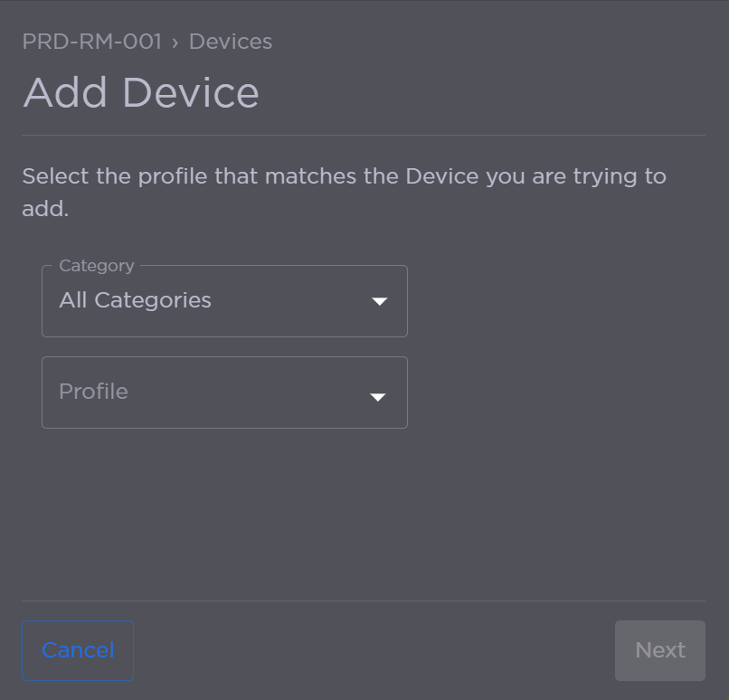
Task: Choose a profile using the Profile selector
Action: tap(224, 393)
